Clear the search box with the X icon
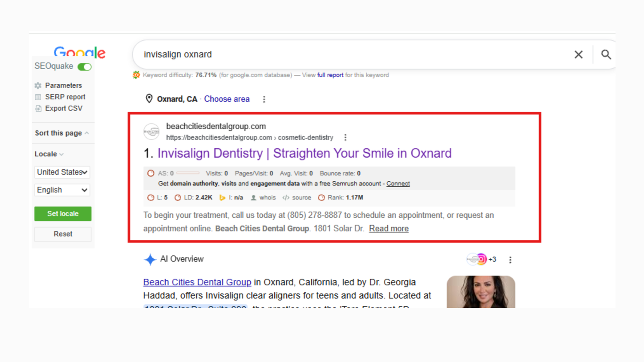The height and width of the screenshot is (362, 644). tap(578, 55)
